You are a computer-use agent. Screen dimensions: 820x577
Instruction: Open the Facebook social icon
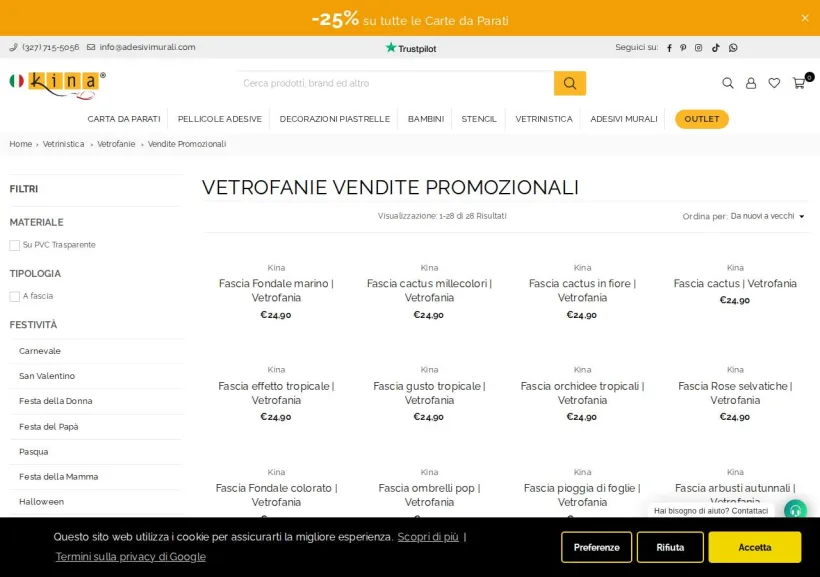coord(669,48)
